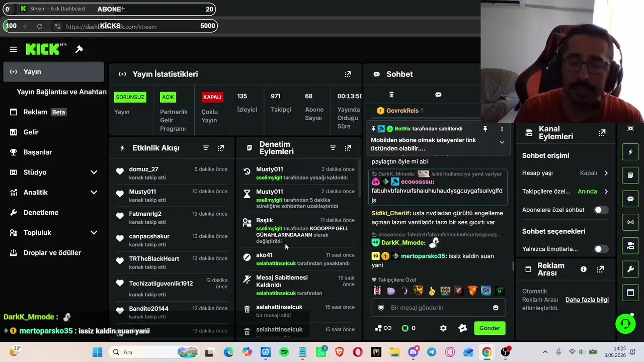
Task: Toggle Yalnızca Emotlarla switch
Action: (x=601, y=249)
